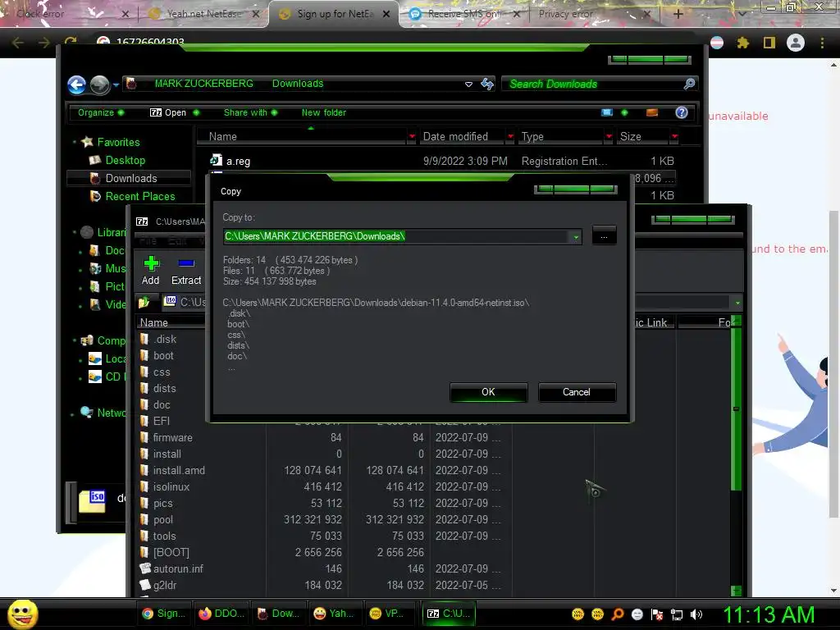Open Desktop in Favorites sidebar
Image resolution: width=840 pixels, height=630 pixels.
[125, 160]
